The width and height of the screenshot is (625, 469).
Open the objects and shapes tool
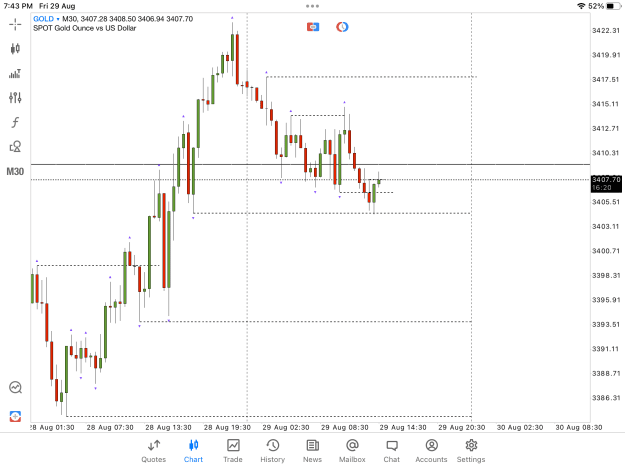pos(15,147)
